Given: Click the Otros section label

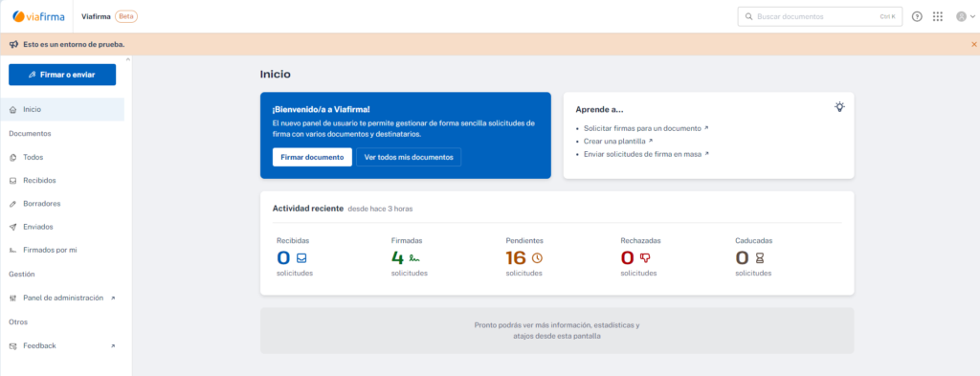Looking at the screenshot, I should 18,322.
